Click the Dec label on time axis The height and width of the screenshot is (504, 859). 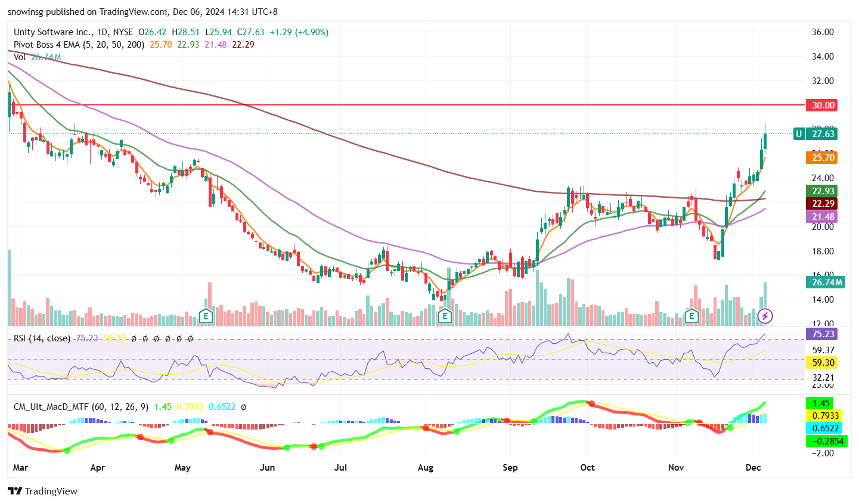tap(753, 468)
